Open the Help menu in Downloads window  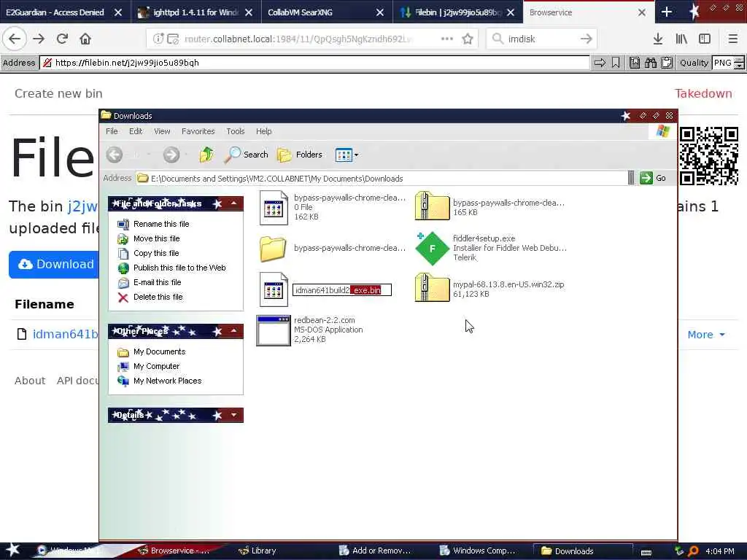(x=263, y=131)
